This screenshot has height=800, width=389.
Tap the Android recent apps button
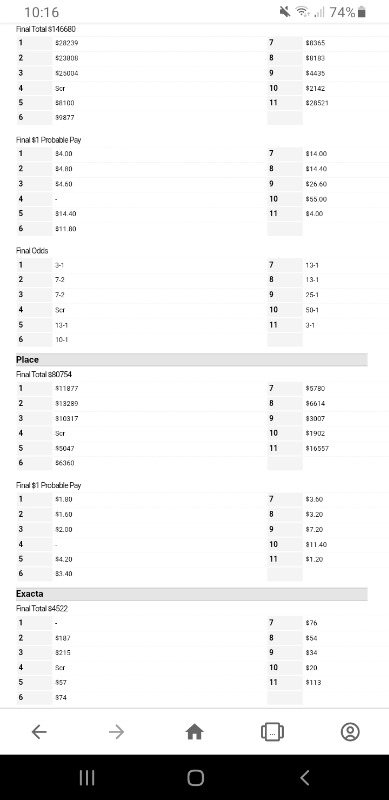pos(87,778)
